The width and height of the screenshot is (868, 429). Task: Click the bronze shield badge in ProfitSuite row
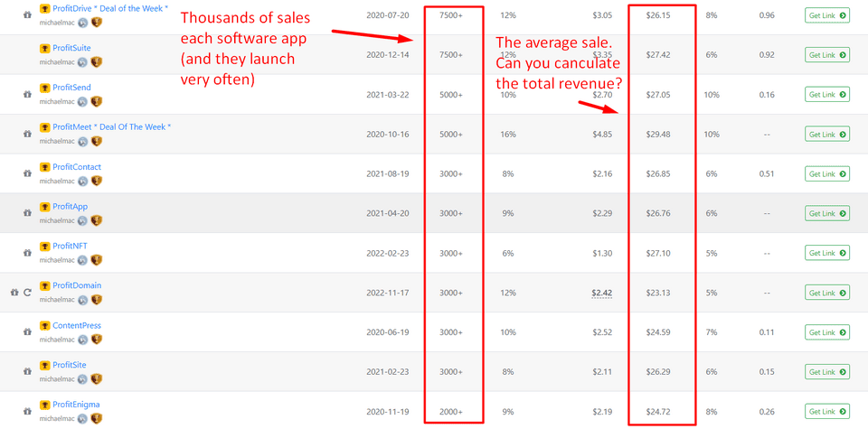pyautogui.click(x=97, y=62)
